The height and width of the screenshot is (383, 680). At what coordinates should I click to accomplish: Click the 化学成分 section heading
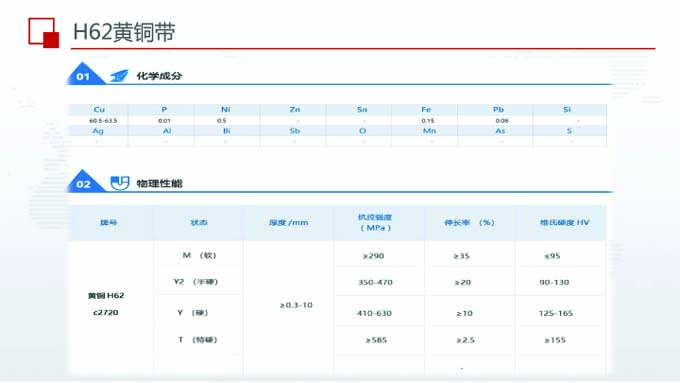click(x=159, y=76)
